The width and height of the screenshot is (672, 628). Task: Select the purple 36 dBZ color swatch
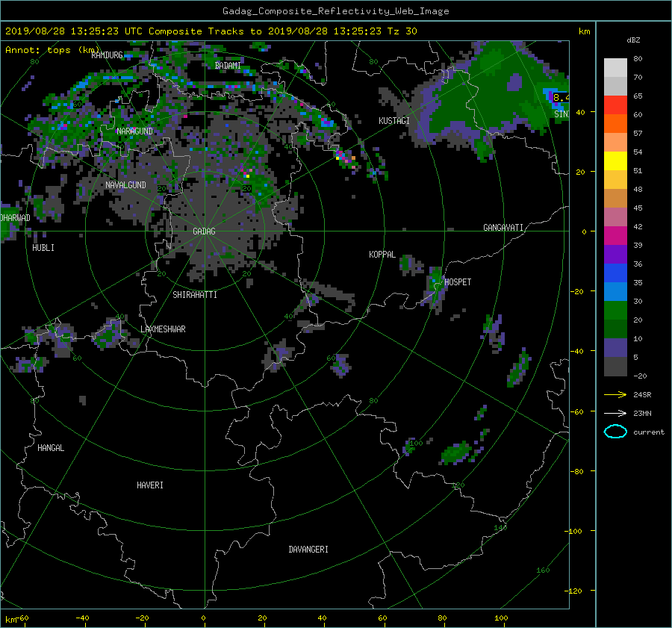tap(615, 254)
